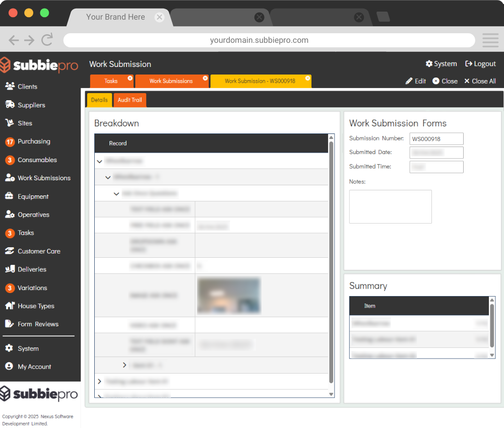Image resolution: width=504 pixels, height=428 pixels.
Task: Open Form Reviews document icon
Action: [x=10, y=324]
